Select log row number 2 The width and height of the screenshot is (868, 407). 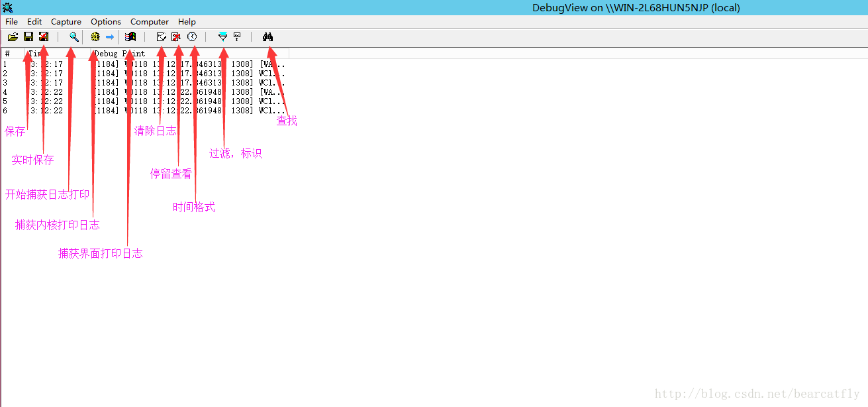click(144, 74)
